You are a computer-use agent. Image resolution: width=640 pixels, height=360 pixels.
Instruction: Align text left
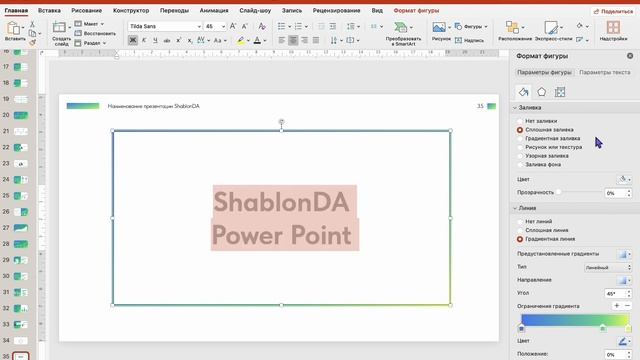(282, 40)
